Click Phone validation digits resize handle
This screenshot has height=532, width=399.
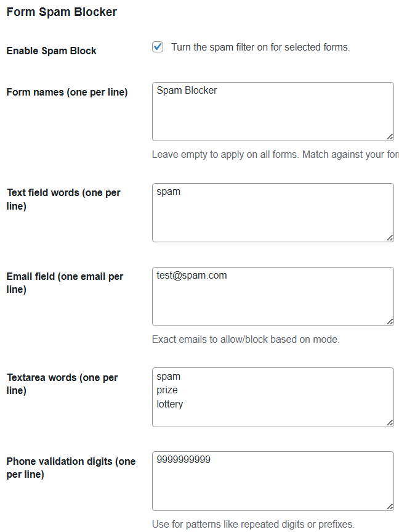pos(390,506)
